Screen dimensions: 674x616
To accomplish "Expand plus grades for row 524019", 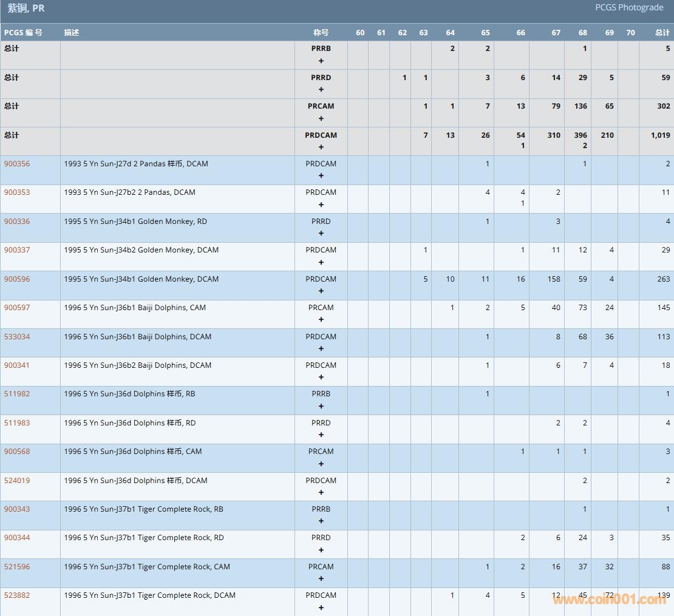I will 321,492.
